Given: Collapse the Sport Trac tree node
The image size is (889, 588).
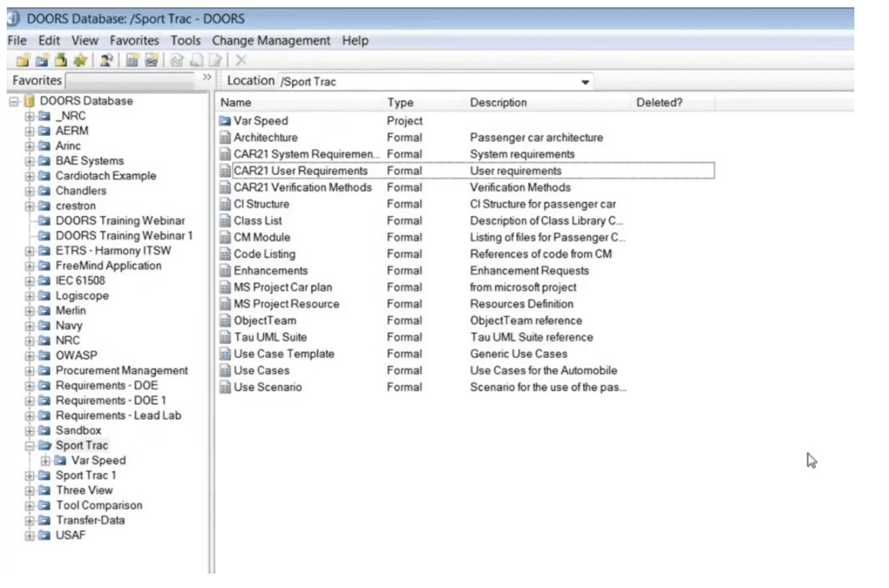Looking at the screenshot, I should (x=29, y=446).
